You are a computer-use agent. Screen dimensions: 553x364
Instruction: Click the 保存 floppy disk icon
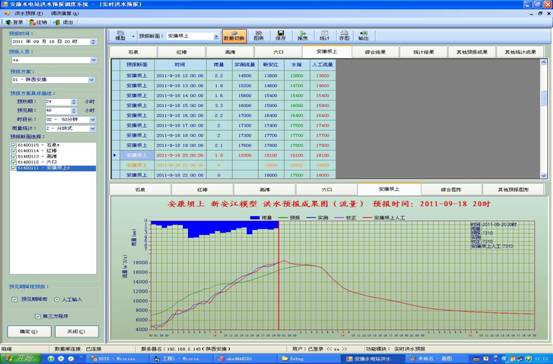pyautogui.click(x=280, y=36)
